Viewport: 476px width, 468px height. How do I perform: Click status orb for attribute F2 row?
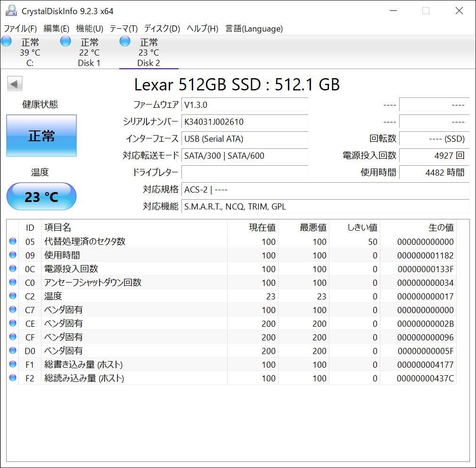(13, 378)
